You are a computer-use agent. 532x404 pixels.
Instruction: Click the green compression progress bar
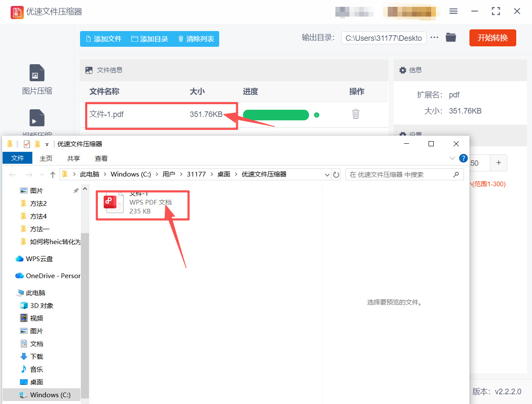[x=276, y=115]
